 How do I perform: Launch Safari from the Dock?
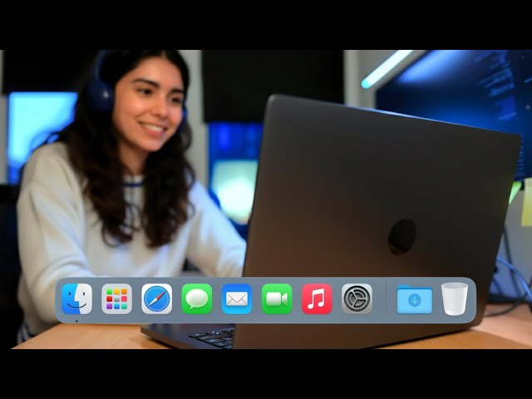click(157, 299)
